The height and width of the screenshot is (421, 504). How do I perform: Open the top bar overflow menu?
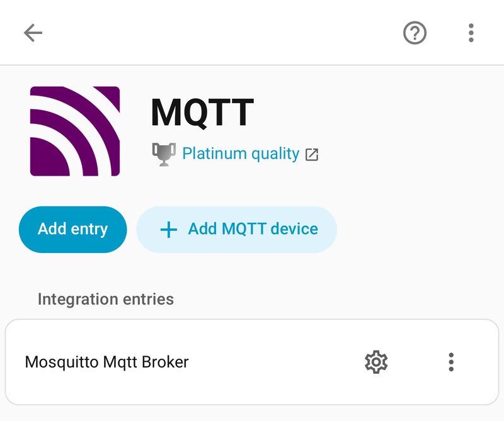[x=471, y=33]
